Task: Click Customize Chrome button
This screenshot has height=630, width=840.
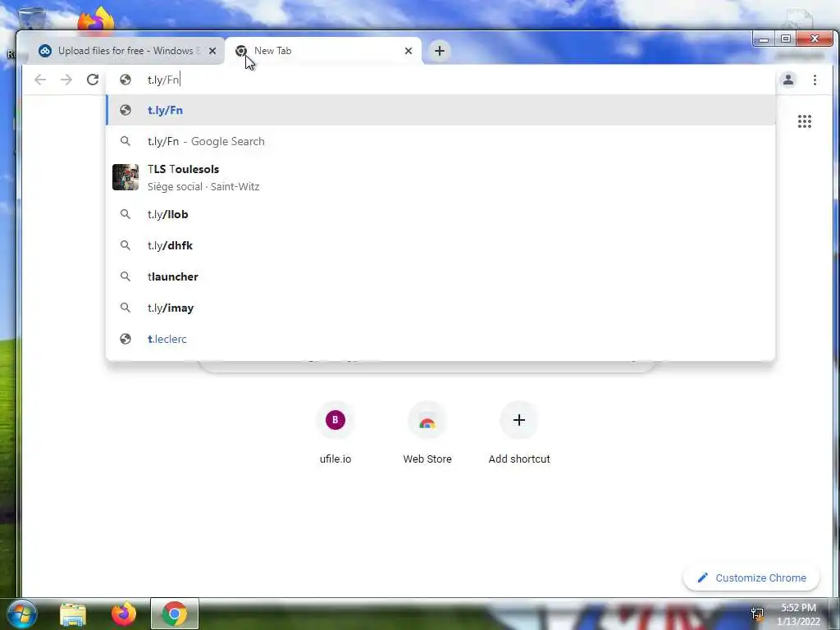Action: (x=751, y=577)
